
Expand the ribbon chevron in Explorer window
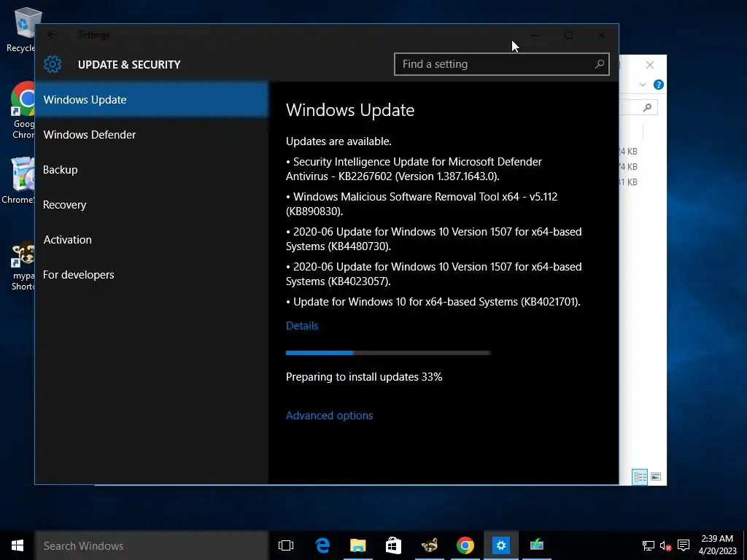pyautogui.click(x=642, y=85)
